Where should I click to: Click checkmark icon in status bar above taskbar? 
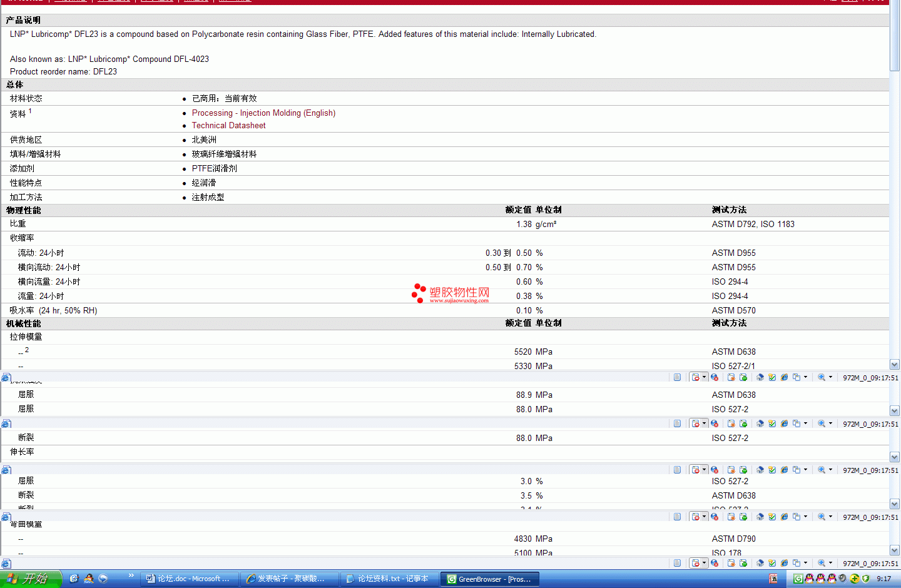[x=772, y=563]
